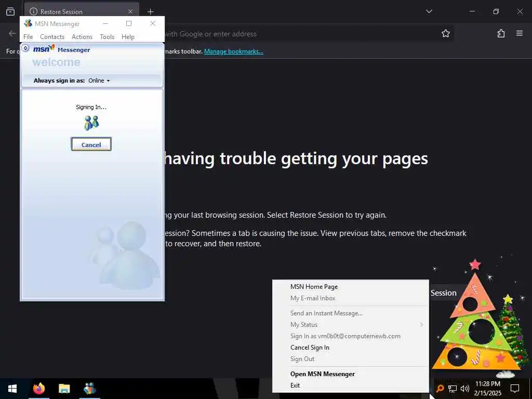Viewport: 532px width, 399px height.
Task: Open the Tools menu
Action: [107, 37]
